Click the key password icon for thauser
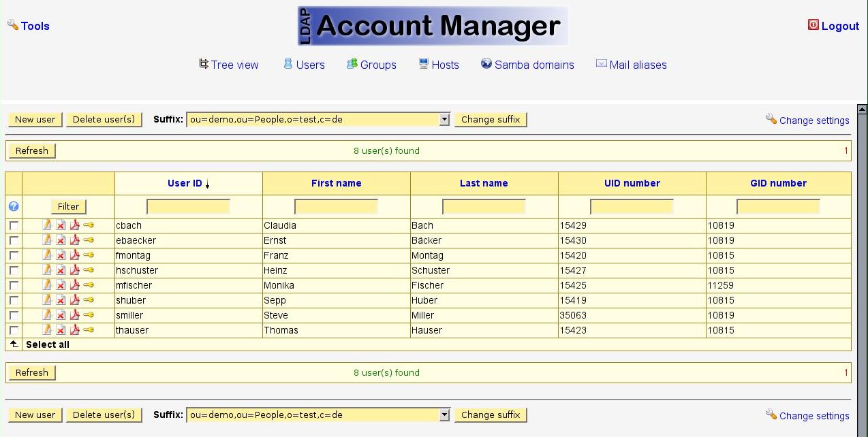This screenshot has width=868, height=437. click(89, 330)
